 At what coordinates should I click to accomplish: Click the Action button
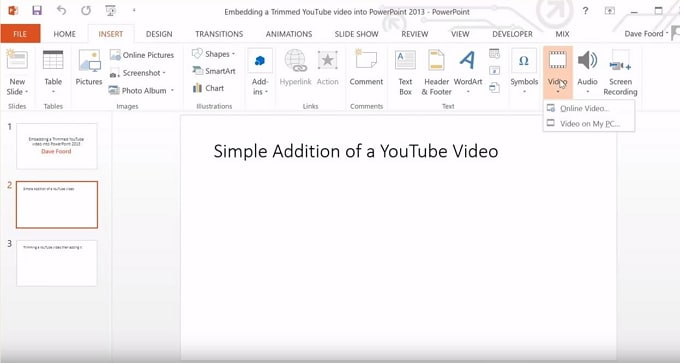coord(327,68)
